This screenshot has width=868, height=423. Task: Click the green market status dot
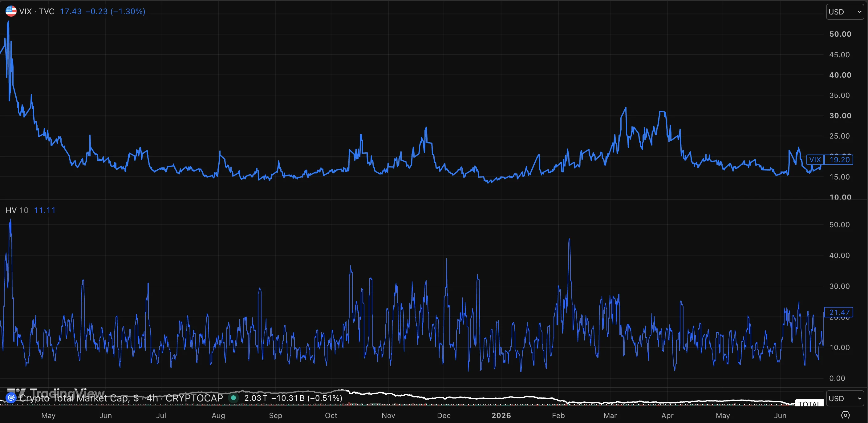(x=233, y=398)
